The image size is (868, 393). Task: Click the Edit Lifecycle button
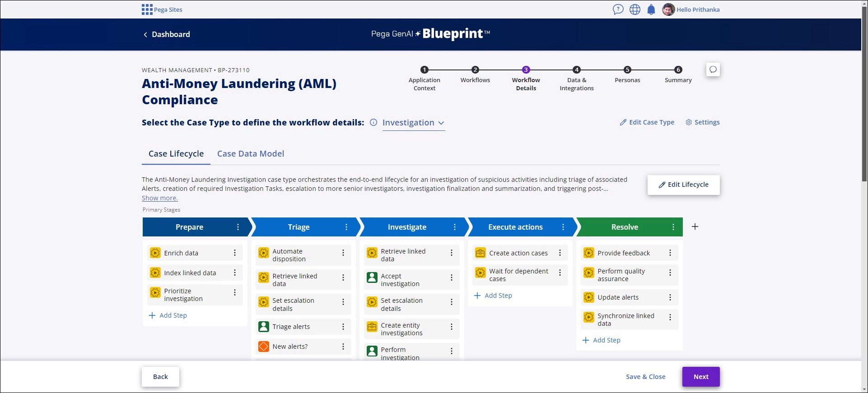(683, 185)
